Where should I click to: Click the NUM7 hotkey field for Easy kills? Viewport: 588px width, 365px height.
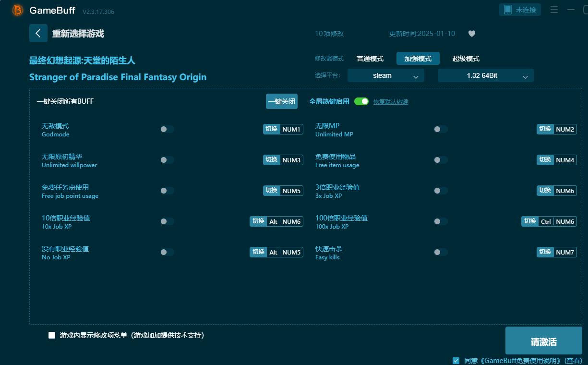[565, 252]
